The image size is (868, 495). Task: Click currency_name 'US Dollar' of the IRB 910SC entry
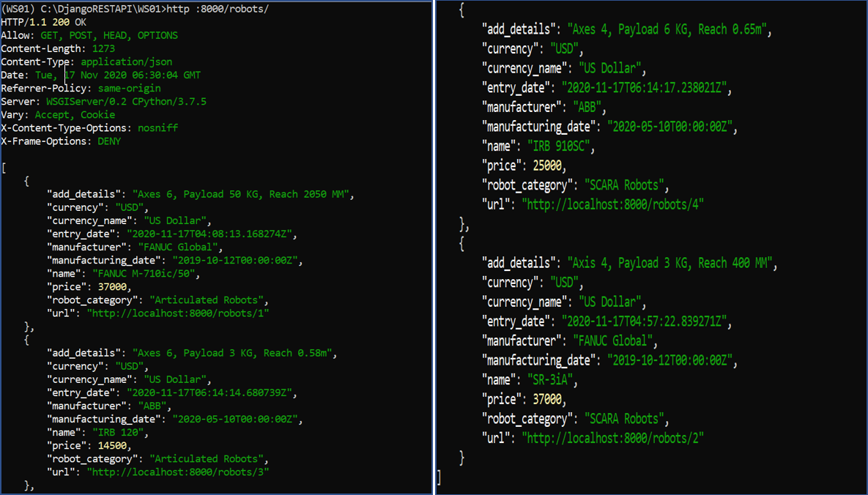tap(610, 68)
